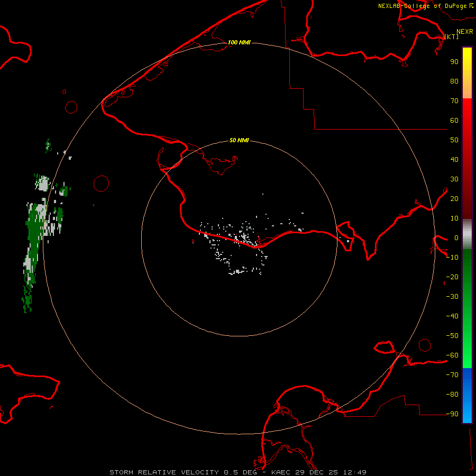476x476 pixels.
Task: Click the gray zero-velocity segment of color bar
Action: coord(467,234)
